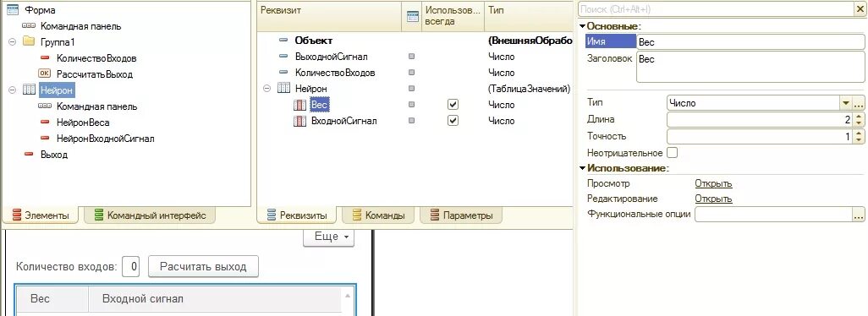Toggle 'Использовать всегда' for Вес

[x=453, y=105]
